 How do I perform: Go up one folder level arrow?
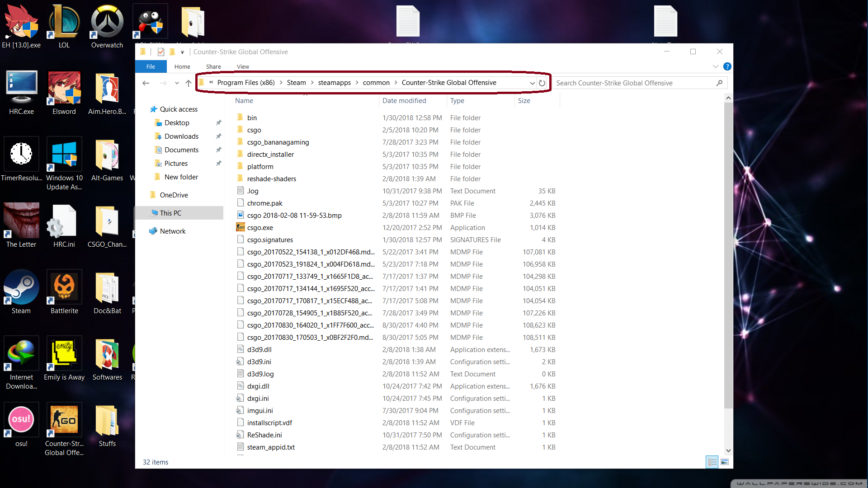[x=189, y=83]
